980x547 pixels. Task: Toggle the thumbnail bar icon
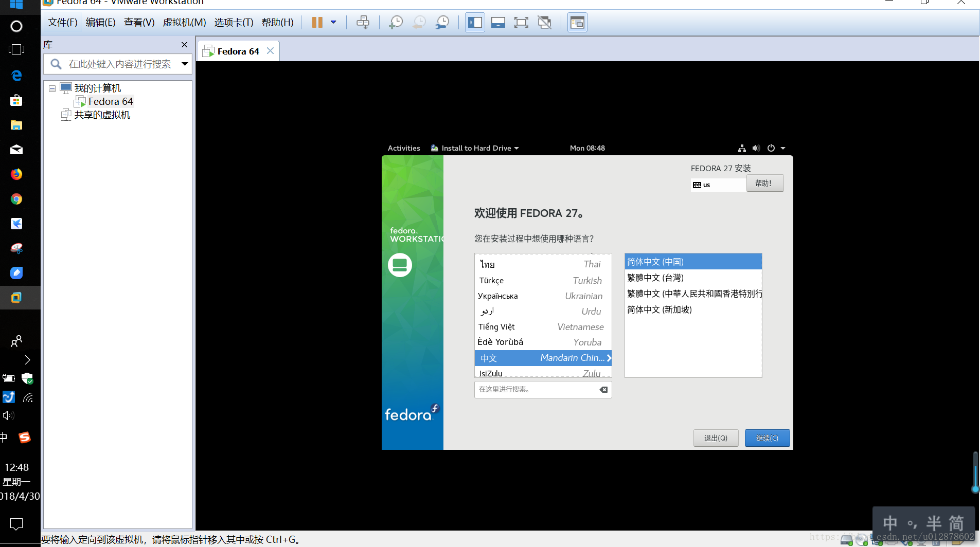(x=498, y=22)
